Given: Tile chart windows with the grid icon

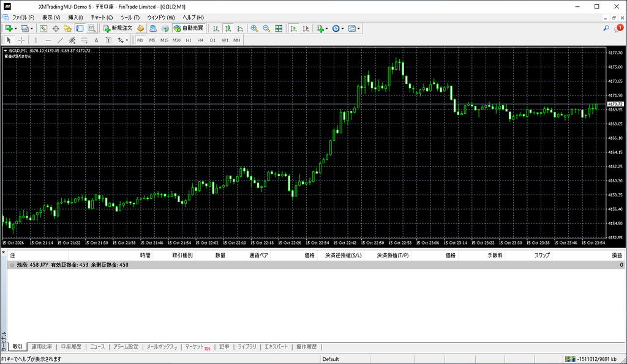Looking at the screenshot, I should pyautogui.click(x=279, y=28).
